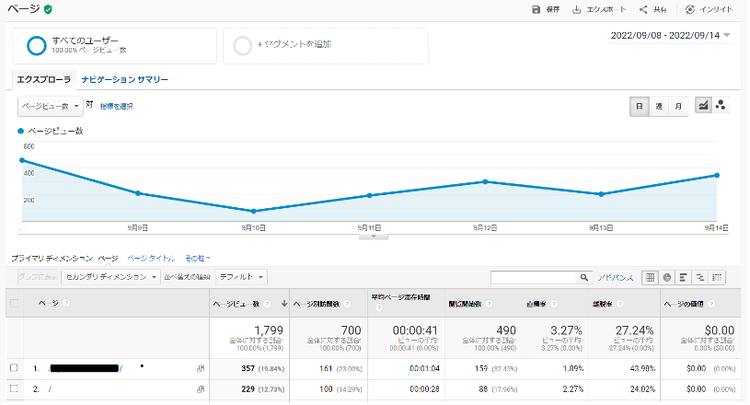Click the chart data point for 9月10日

click(254, 211)
